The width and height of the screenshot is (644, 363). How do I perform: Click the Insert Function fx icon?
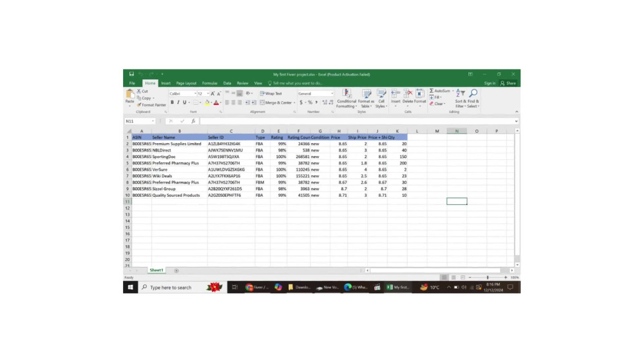[193, 121]
